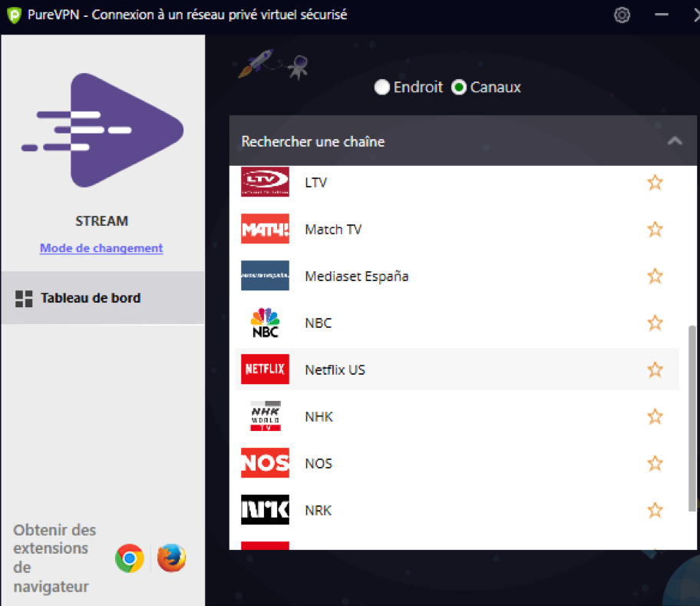Open the Firefox browser extension icon
This screenshot has height=606, width=700.
(x=171, y=558)
